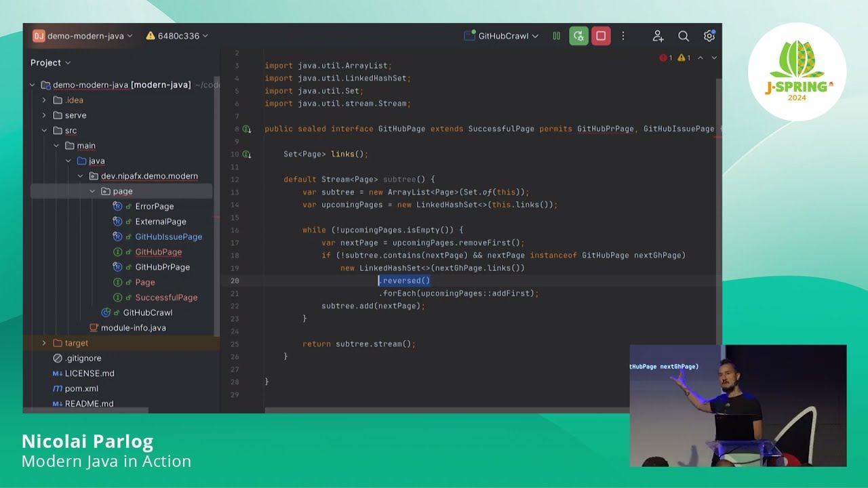Click 'import java.util.LinkedHashSet;' line

(338, 79)
